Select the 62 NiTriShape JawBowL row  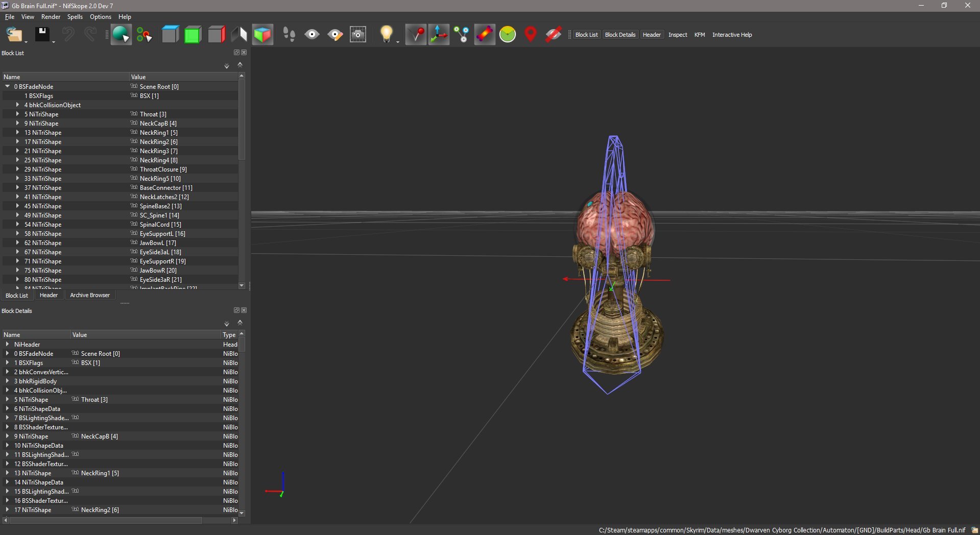click(120, 242)
